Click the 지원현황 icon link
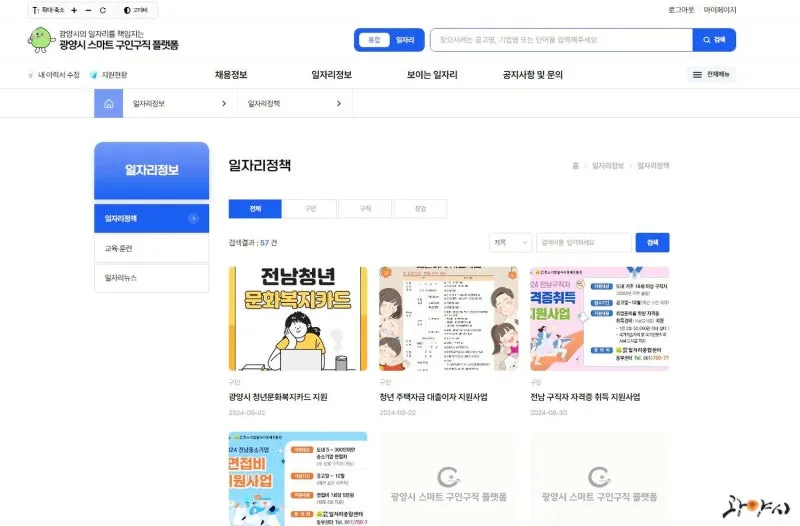This screenshot has height=526, width=800. point(109,75)
